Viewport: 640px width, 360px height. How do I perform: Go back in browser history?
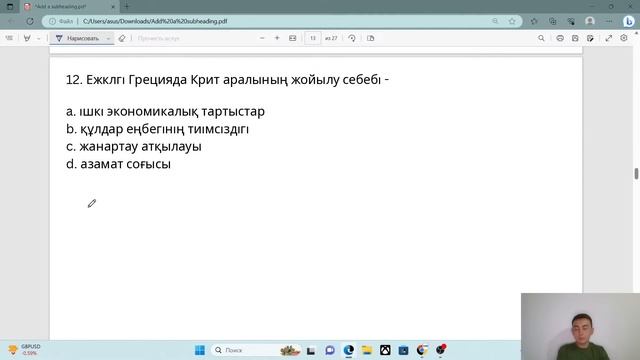pyautogui.click(x=11, y=21)
